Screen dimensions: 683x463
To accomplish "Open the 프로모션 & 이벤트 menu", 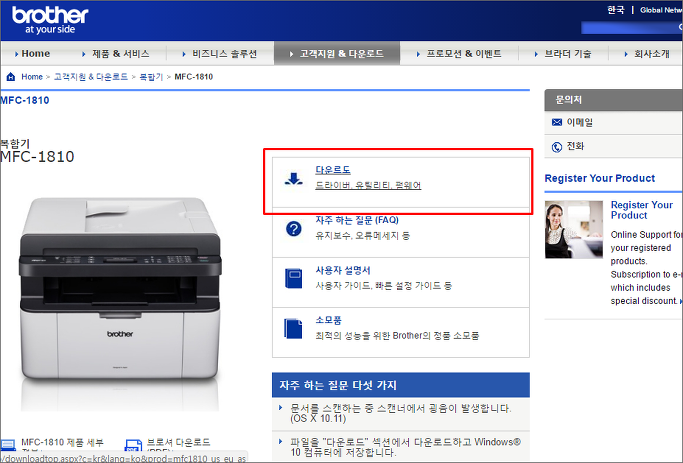I will click(x=459, y=54).
